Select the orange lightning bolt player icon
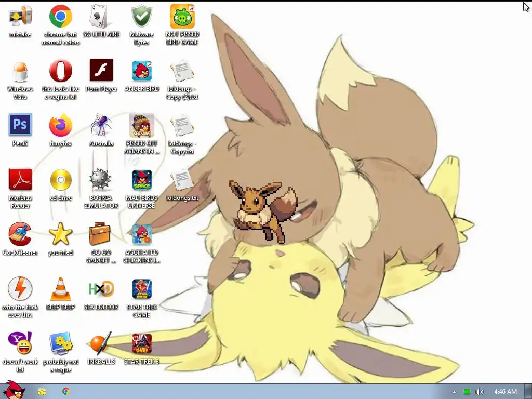Screen dimensions: 532x399 (20, 289)
